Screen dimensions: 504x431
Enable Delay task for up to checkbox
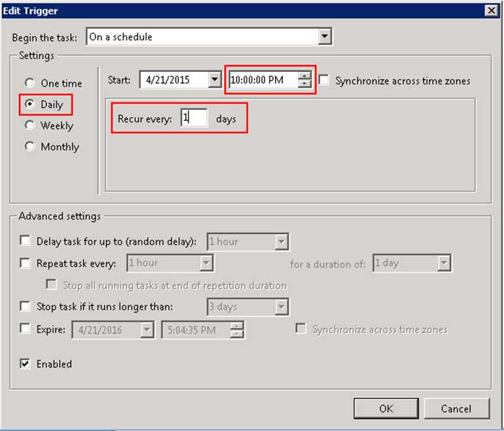(x=25, y=241)
